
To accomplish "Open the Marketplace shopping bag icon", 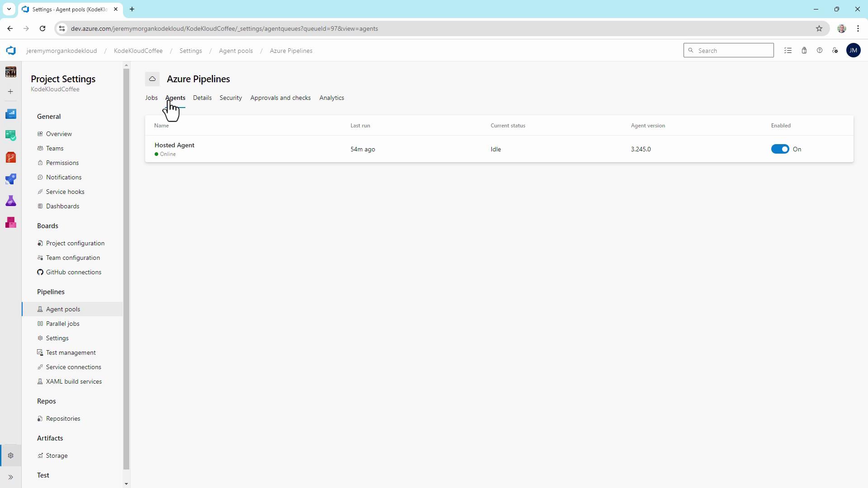I will (x=804, y=51).
